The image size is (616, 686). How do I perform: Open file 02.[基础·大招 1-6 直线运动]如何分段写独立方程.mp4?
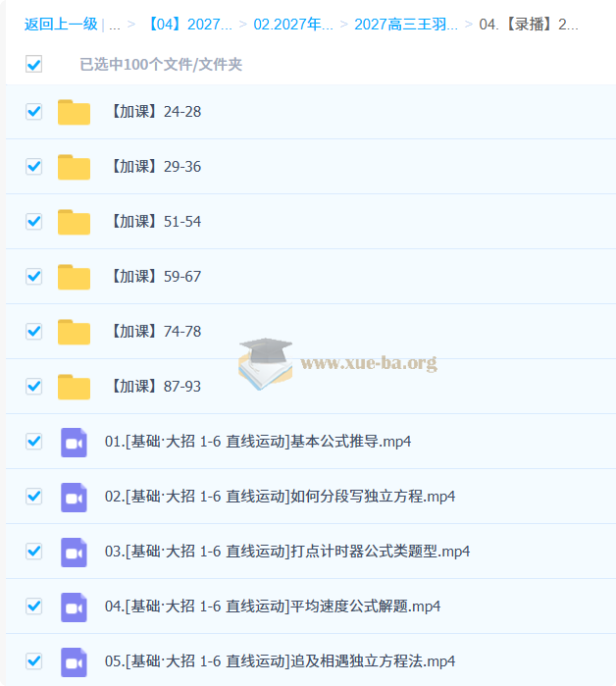[280, 497]
